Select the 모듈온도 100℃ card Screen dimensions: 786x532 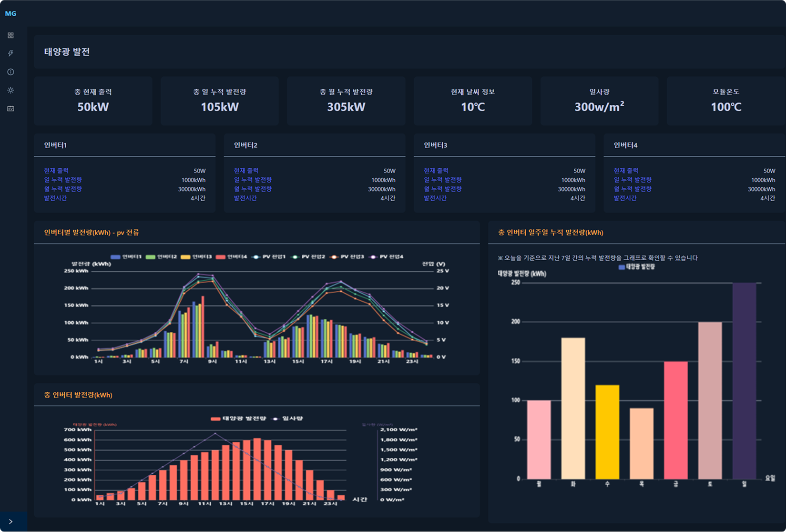726,101
